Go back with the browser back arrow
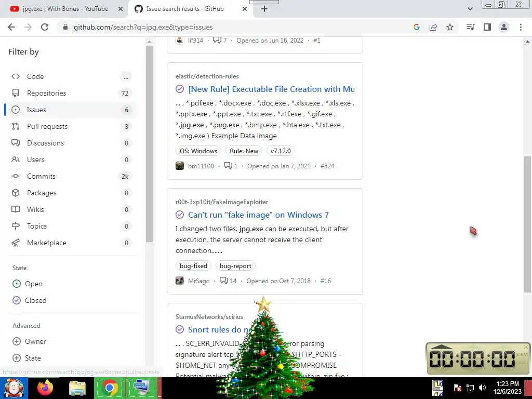This screenshot has height=399, width=532. 11,27
